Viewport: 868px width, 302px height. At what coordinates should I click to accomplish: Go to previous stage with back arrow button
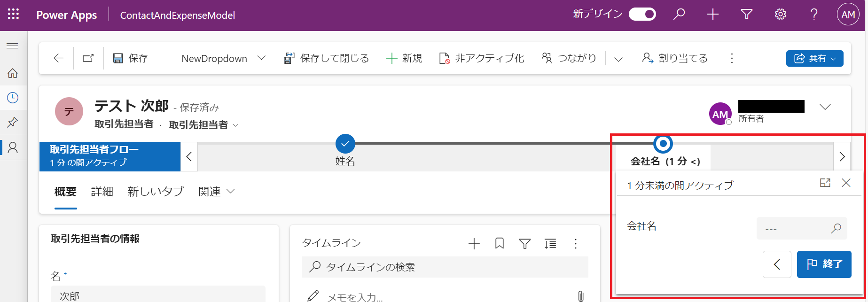point(777,264)
